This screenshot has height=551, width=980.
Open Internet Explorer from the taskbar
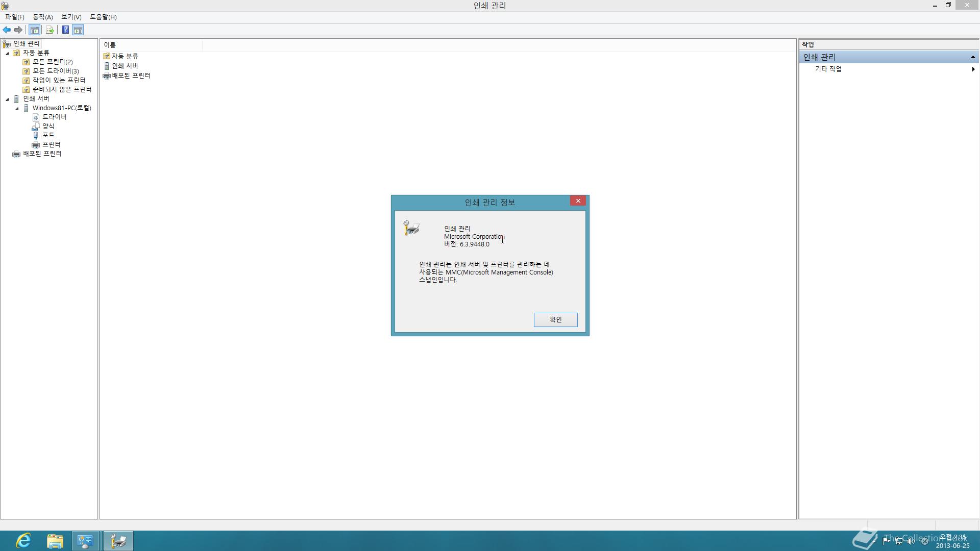(23, 541)
